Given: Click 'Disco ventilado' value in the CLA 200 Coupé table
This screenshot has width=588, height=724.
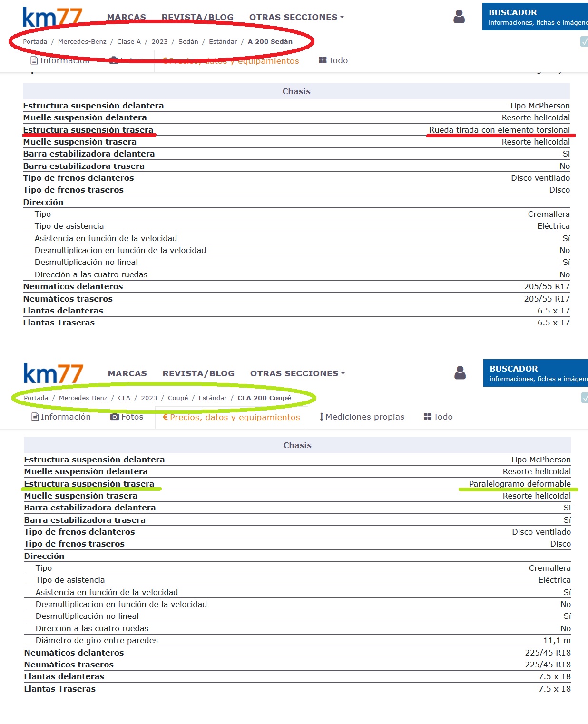Looking at the screenshot, I should tap(541, 532).
